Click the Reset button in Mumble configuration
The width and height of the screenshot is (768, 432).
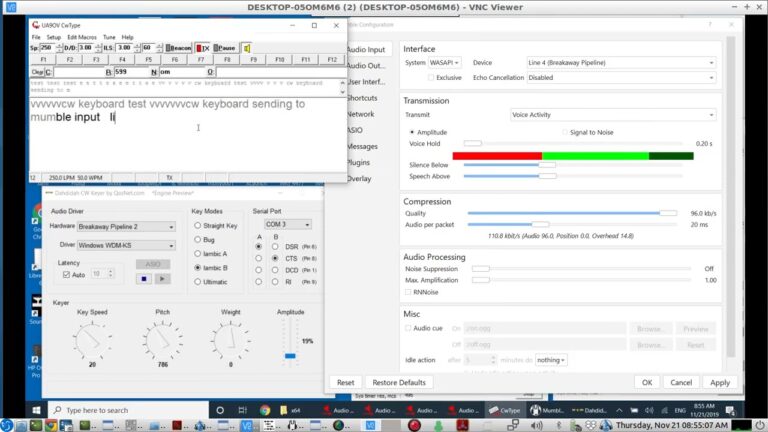point(345,383)
